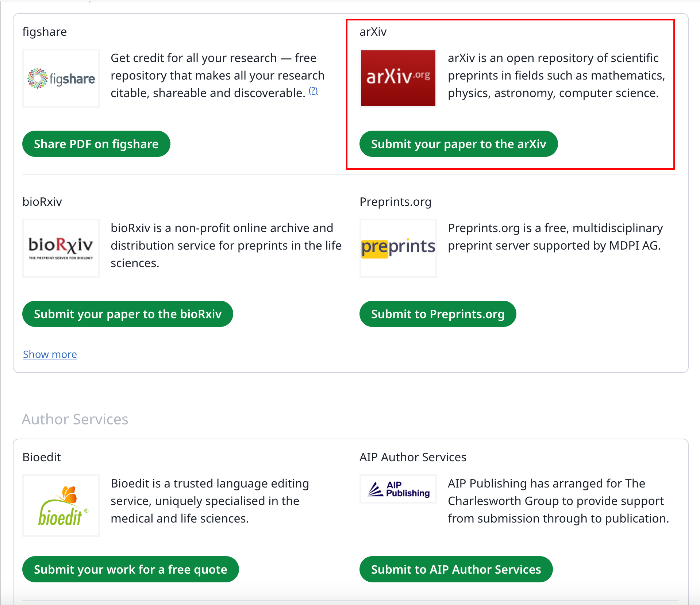700x605 pixels.
Task: Click Submit your work for a free quote
Action: (131, 569)
